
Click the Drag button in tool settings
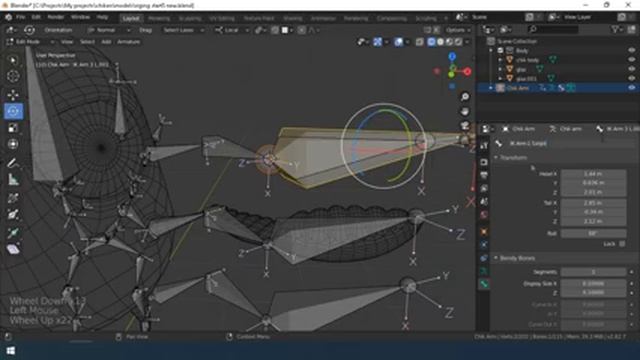click(x=145, y=30)
